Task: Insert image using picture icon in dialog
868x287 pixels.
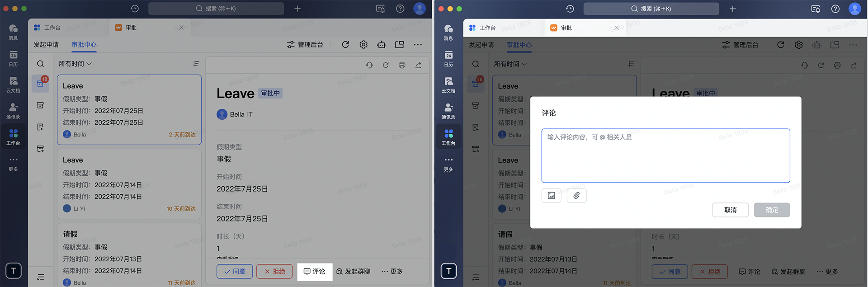Action: click(552, 195)
